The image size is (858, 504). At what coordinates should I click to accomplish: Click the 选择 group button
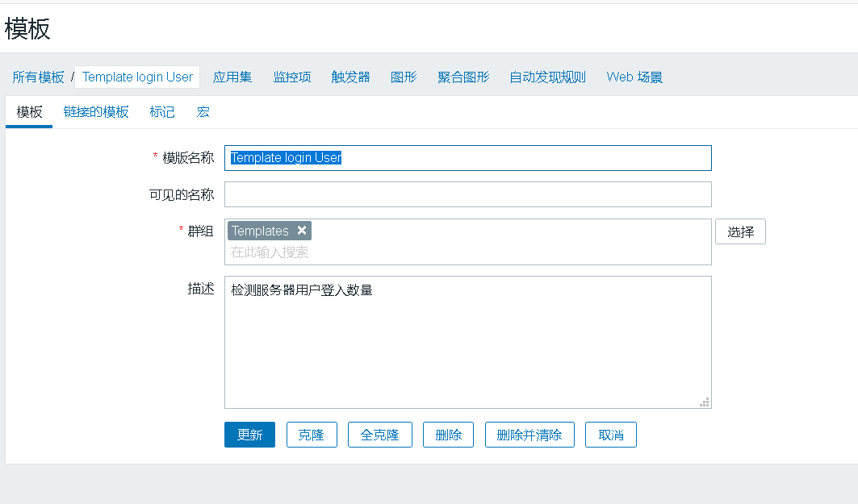click(740, 232)
